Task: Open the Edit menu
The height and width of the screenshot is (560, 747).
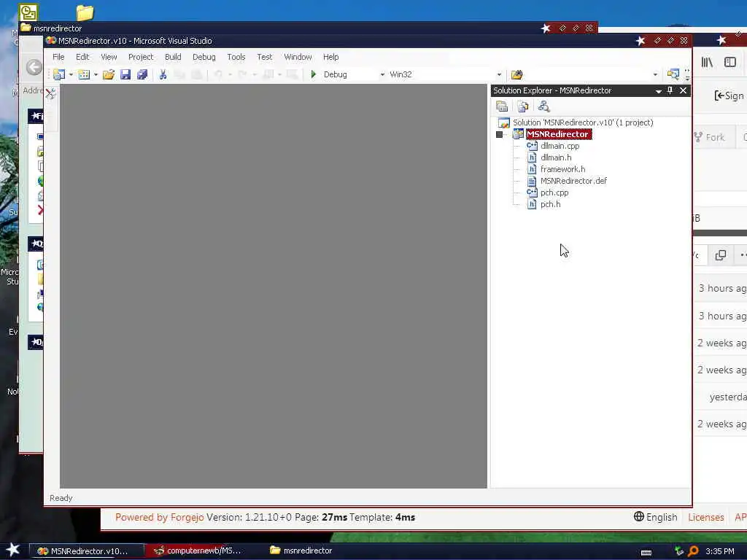Action: (x=82, y=57)
